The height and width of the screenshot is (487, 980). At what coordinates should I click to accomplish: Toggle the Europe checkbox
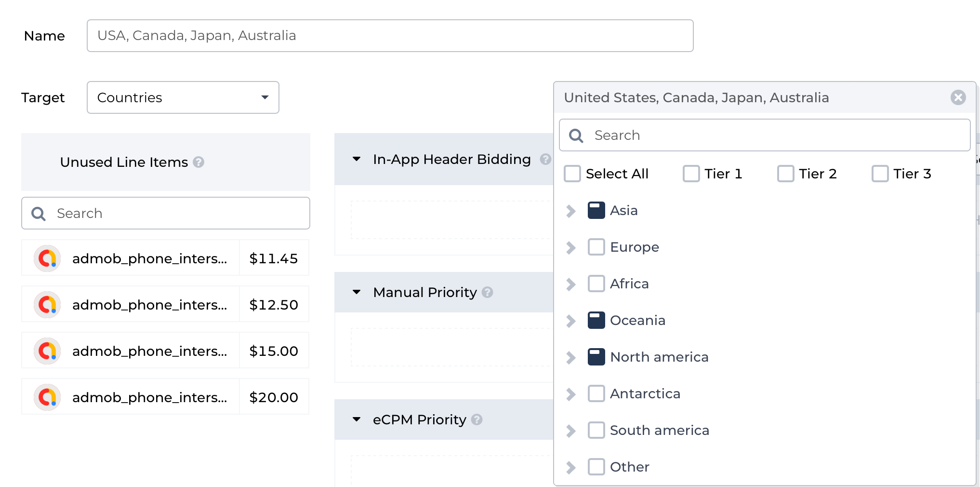596,247
